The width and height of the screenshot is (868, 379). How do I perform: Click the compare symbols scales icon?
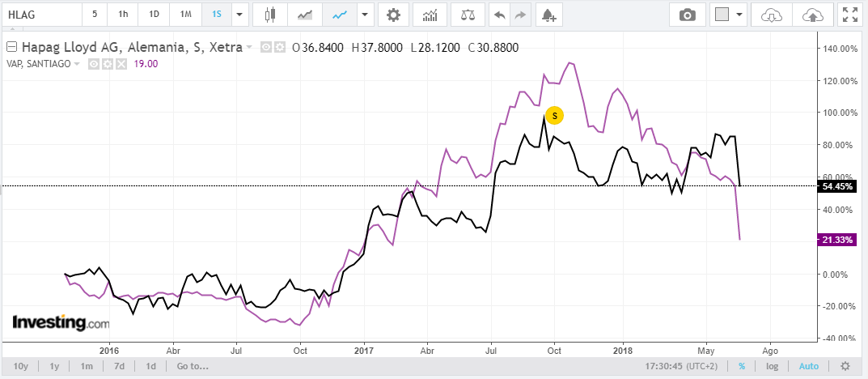(468, 15)
